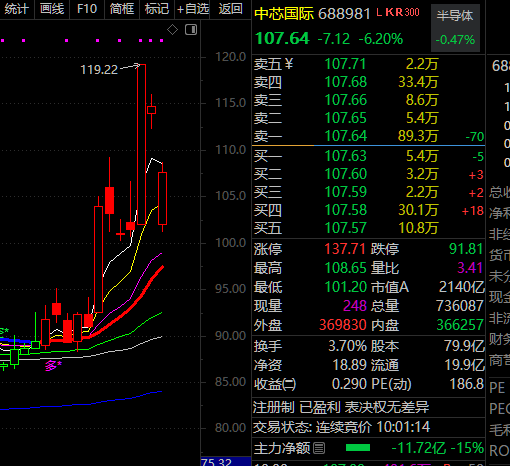Click the 返回 back button
510x466 pixels.
[x=230, y=9]
